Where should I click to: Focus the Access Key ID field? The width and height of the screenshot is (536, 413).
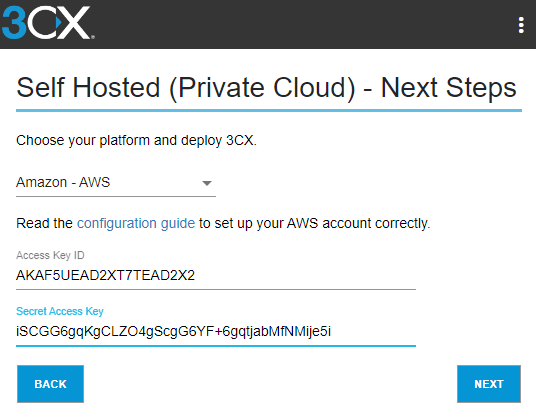pos(216,275)
